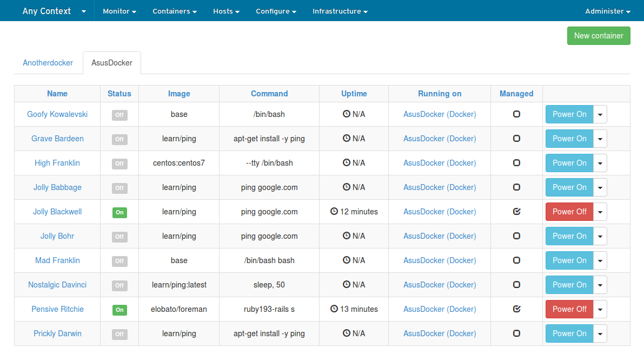Click the managed check icon for Jolly Blackwell

pyautogui.click(x=516, y=212)
